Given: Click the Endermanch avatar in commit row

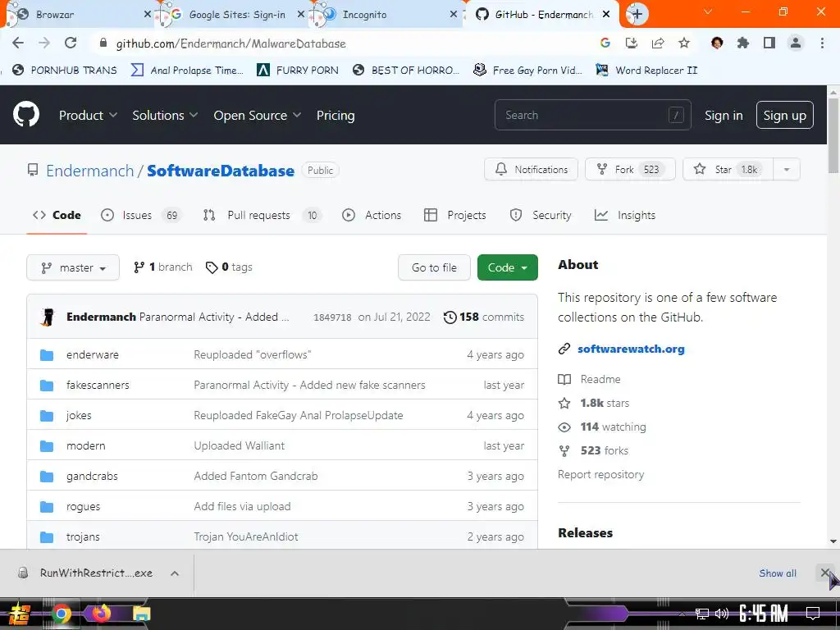Looking at the screenshot, I should click(48, 317).
